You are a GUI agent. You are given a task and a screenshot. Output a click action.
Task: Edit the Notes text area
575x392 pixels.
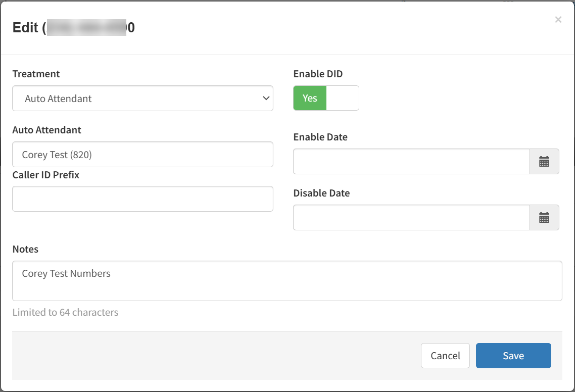coord(287,281)
